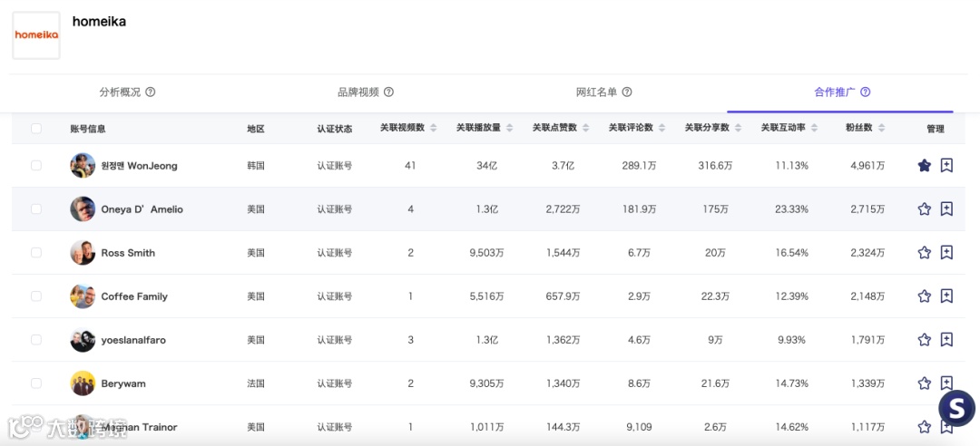
Task: Star the Berywam row
Action: pyautogui.click(x=925, y=383)
